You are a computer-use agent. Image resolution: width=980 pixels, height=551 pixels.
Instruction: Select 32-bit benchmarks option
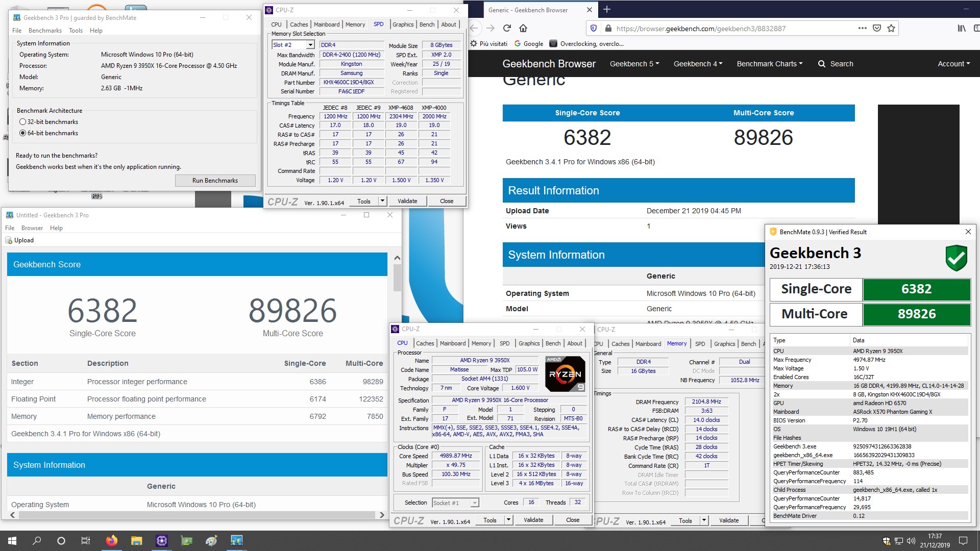coord(22,122)
